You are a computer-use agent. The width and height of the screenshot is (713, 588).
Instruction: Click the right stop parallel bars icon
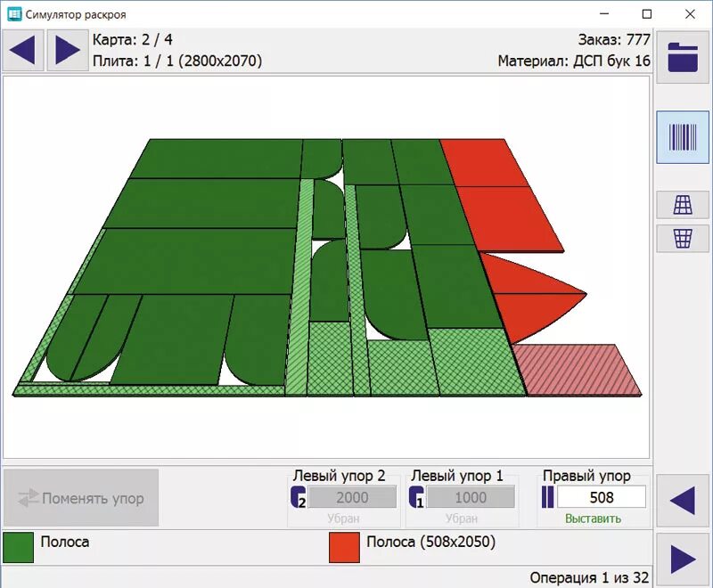[x=547, y=497]
